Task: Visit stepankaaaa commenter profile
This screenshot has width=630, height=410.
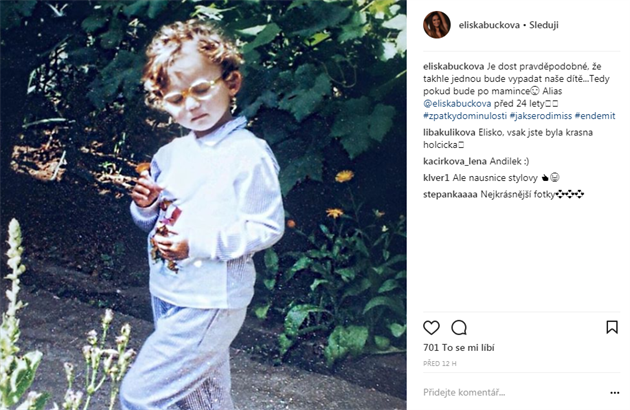Action: pyautogui.click(x=450, y=195)
